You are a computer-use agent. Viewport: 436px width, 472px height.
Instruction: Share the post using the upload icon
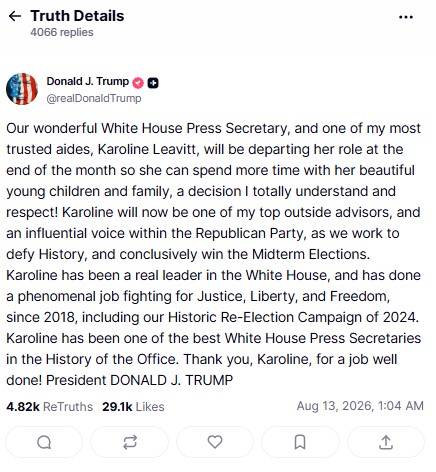pyautogui.click(x=386, y=442)
